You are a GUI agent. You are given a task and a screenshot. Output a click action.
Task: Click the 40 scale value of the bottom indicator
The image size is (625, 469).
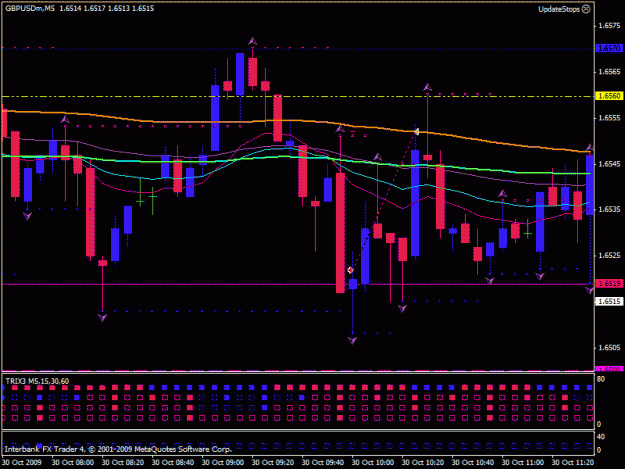(601, 437)
